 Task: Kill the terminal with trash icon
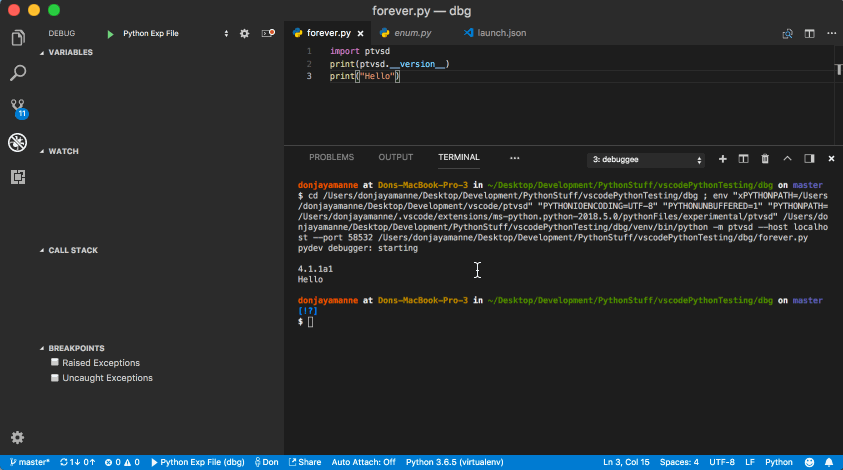765,159
